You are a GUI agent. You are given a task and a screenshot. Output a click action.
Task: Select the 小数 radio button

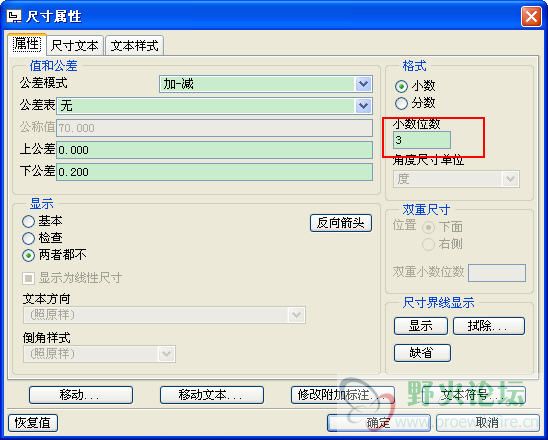[401, 86]
